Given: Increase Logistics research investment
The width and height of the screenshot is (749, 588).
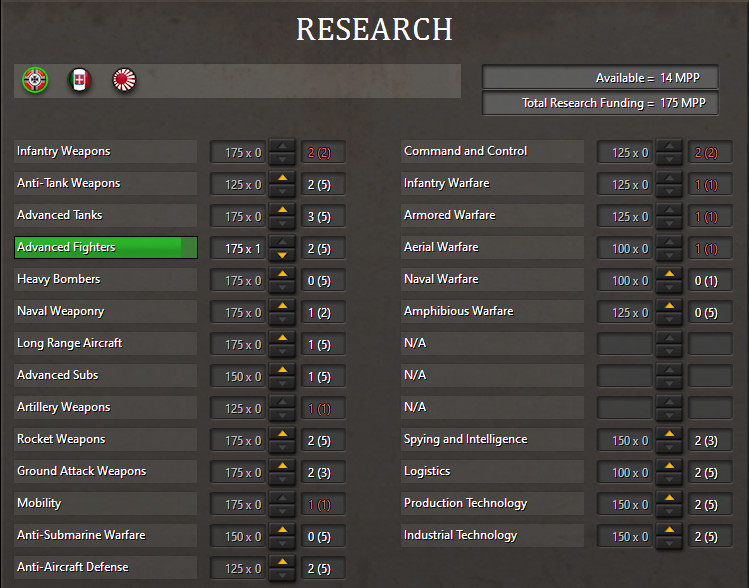Looking at the screenshot, I should pos(669,466).
